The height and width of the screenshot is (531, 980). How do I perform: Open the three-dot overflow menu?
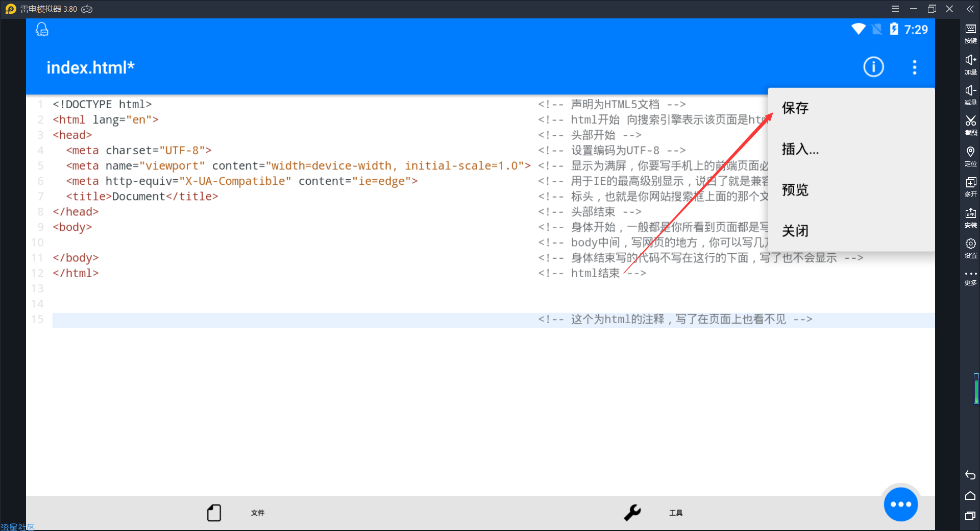914,67
